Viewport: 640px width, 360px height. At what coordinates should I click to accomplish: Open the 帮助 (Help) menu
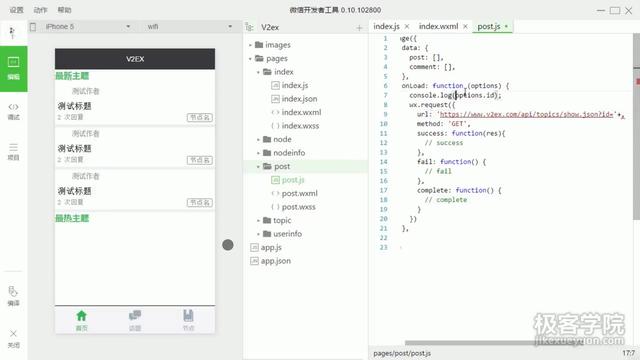[x=64, y=10]
